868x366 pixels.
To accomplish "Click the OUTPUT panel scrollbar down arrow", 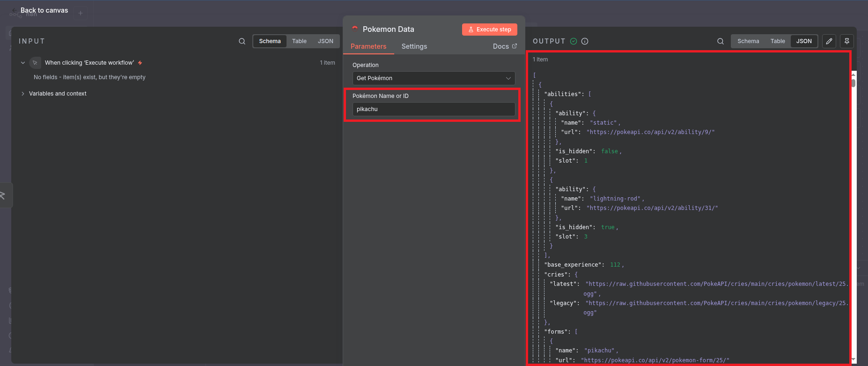I will (x=853, y=359).
